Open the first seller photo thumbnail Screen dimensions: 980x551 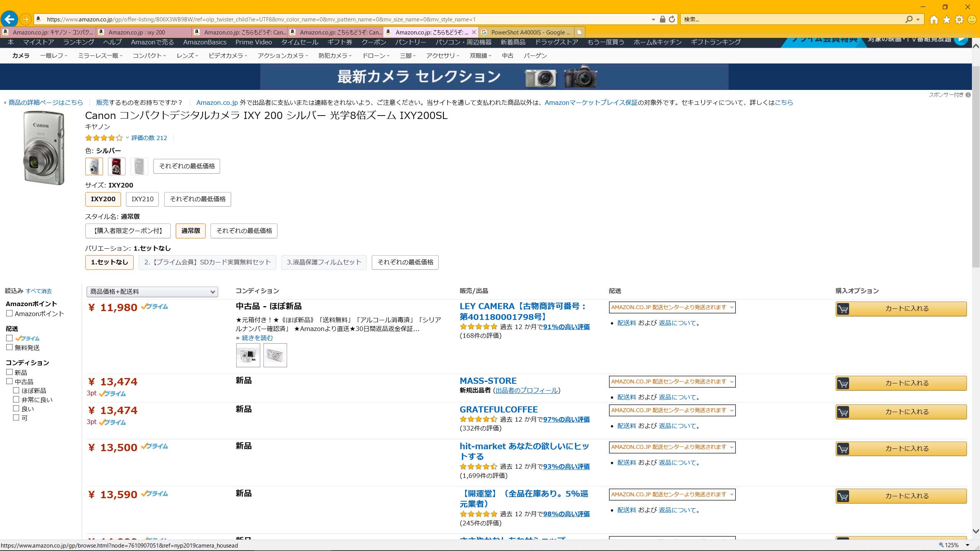[248, 355]
